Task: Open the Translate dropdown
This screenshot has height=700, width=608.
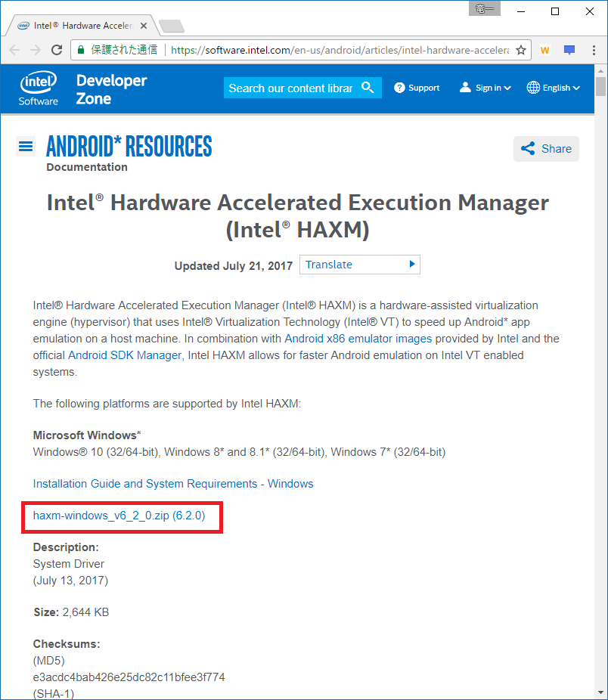Action: click(x=360, y=265)
